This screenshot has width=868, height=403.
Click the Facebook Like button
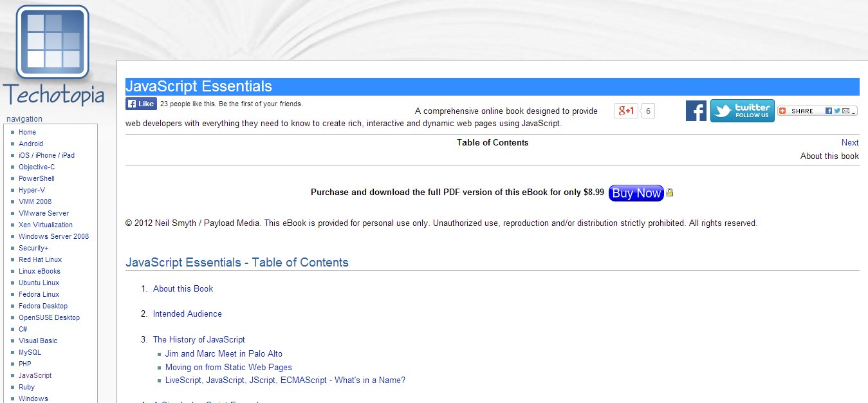(x=141, y=104)
